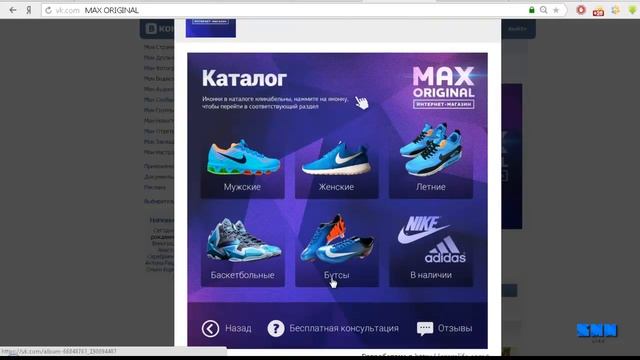Click the green download arrow icon

coord(632,10)
